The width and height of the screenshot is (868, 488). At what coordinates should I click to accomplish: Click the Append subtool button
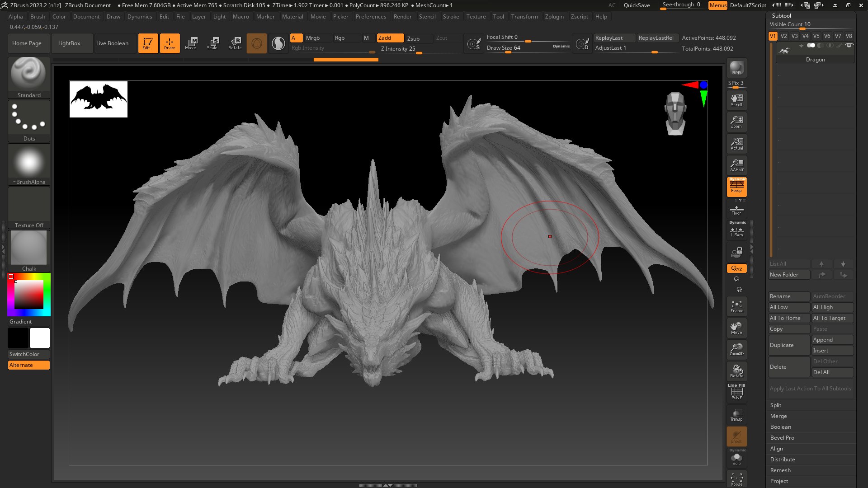point(832,340)
